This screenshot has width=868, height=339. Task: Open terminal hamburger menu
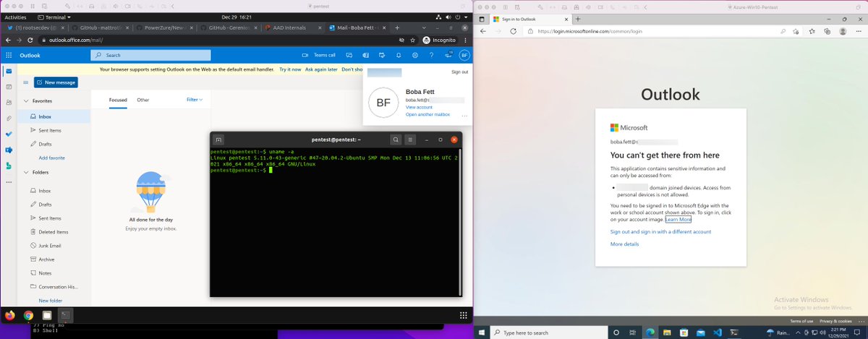pyautogui.click(x=411, y=140)
